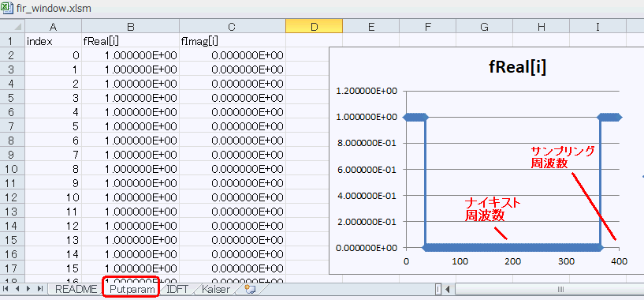This screenshot has width=644, height=300.
Task: Click the left arrow of the horizontal scrollbar
Action: tap(447, 289)
